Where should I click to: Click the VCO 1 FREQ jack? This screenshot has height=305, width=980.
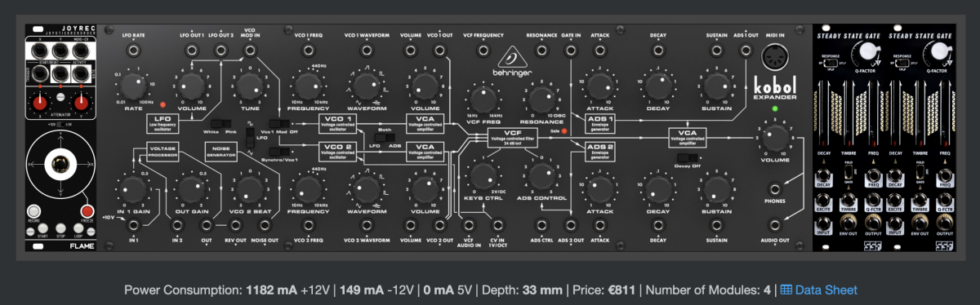[x=308, y=50]
